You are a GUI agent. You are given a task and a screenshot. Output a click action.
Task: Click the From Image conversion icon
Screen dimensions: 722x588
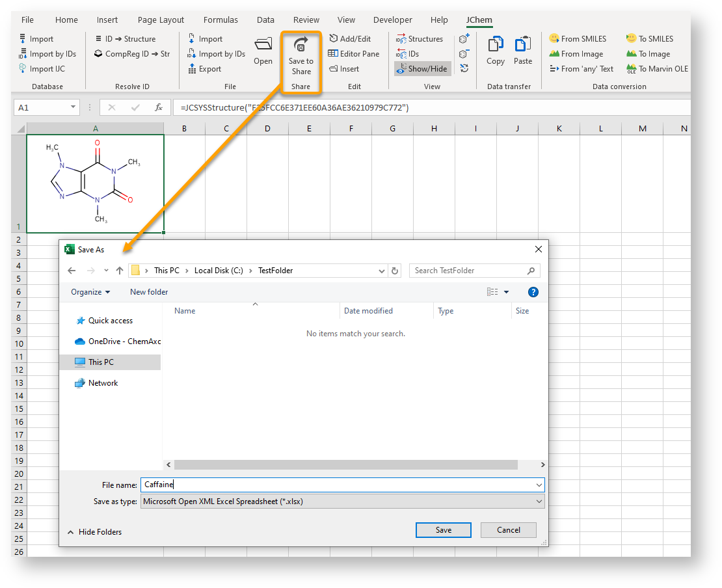pos(554,54)
